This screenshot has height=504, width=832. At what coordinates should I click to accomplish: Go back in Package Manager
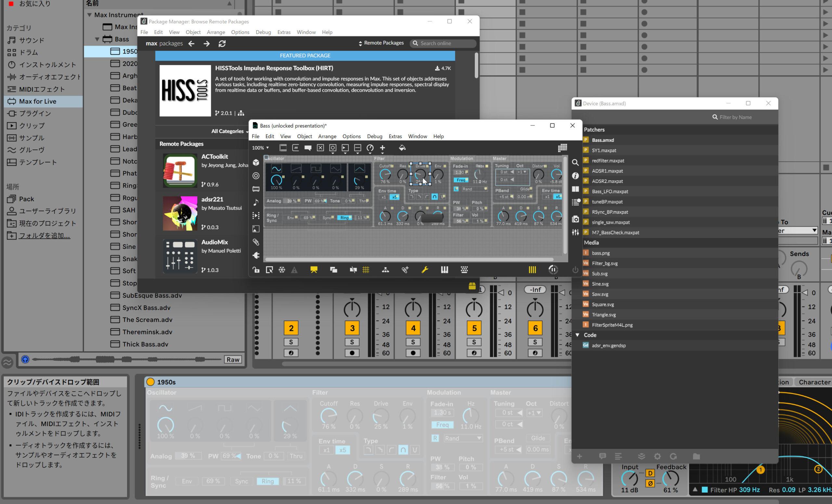tap(191, 44)
